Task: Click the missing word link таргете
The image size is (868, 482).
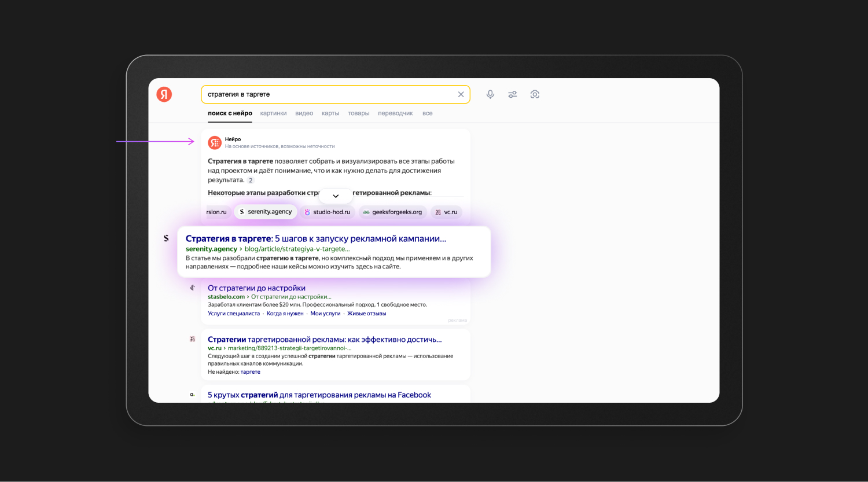Action: (x=251, y=372)
